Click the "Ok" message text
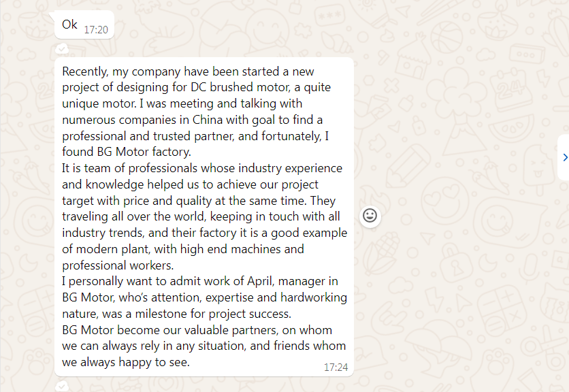This screenshot has height=392, width=569. point(69,24)
